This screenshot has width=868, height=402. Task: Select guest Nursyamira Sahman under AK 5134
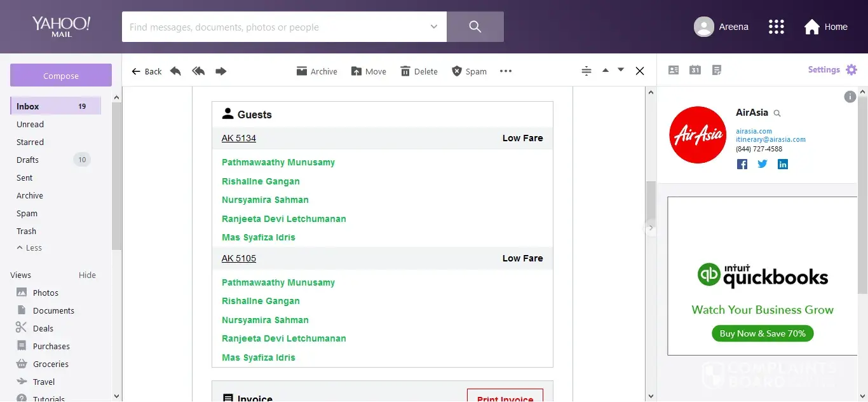click(265, 200)
